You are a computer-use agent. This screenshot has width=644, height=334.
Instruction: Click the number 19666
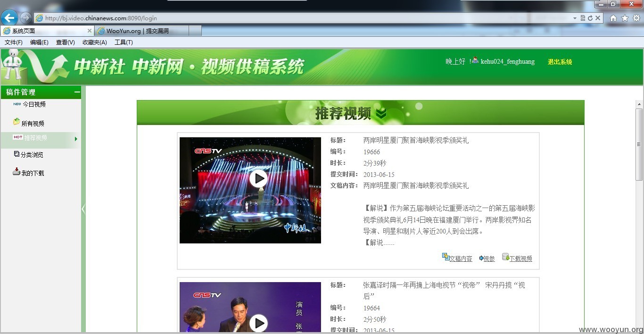[372, 152]
